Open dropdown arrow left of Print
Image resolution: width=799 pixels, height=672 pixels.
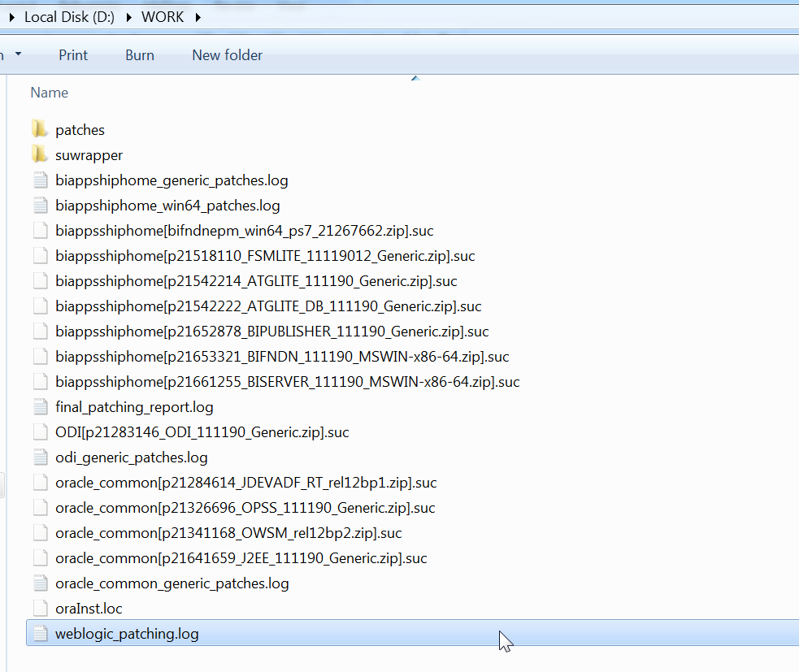coord(19,54)
